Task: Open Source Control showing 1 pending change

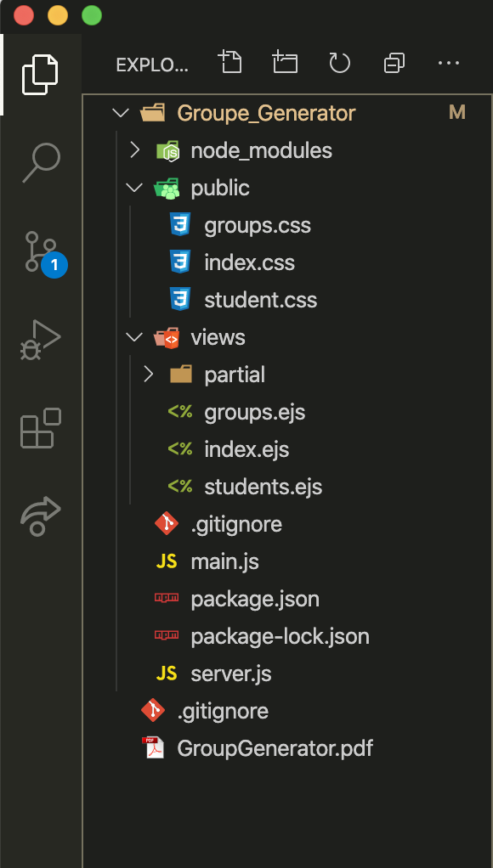Action: (40, 253)
